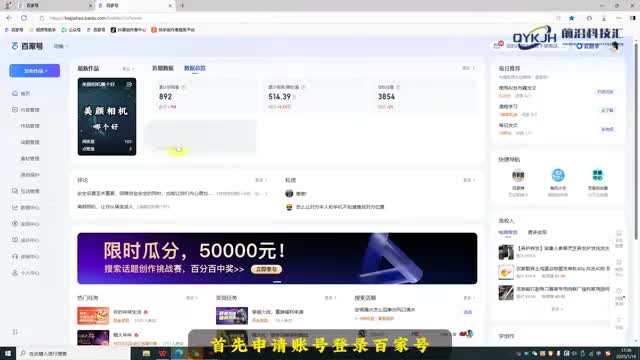Viewport: 640px width, 360px height.
Task: Open the headset support center icon
Action: coord(15,256)
